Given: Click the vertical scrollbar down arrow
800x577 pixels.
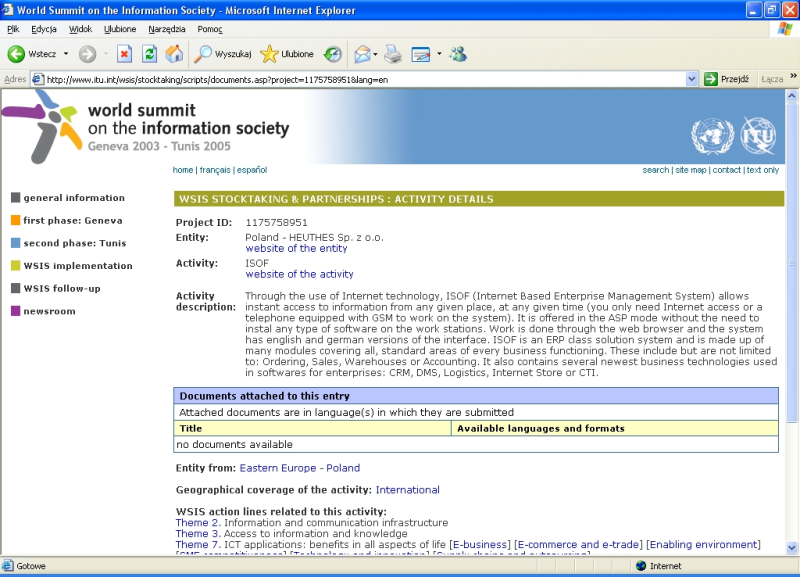Looking at the screenshot, I should pyautogui.click(x=792, y=549).
